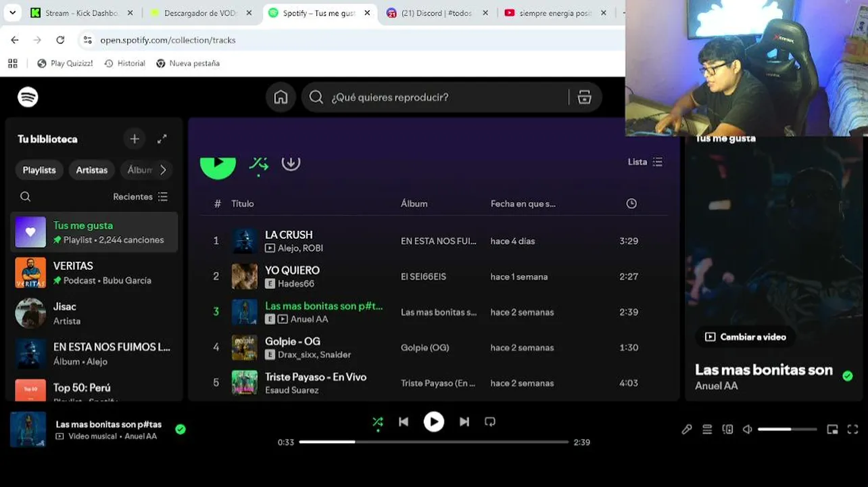Toggle smart shuffle beside the playlist play button
868x487 pixels.
tap(258, 164)
